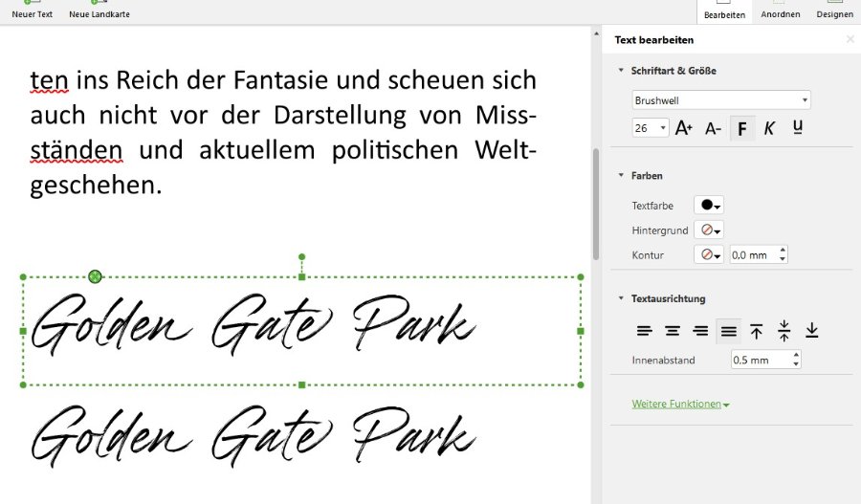
Task: Collapse the Farben section
Action: click(x=621, y=175)
